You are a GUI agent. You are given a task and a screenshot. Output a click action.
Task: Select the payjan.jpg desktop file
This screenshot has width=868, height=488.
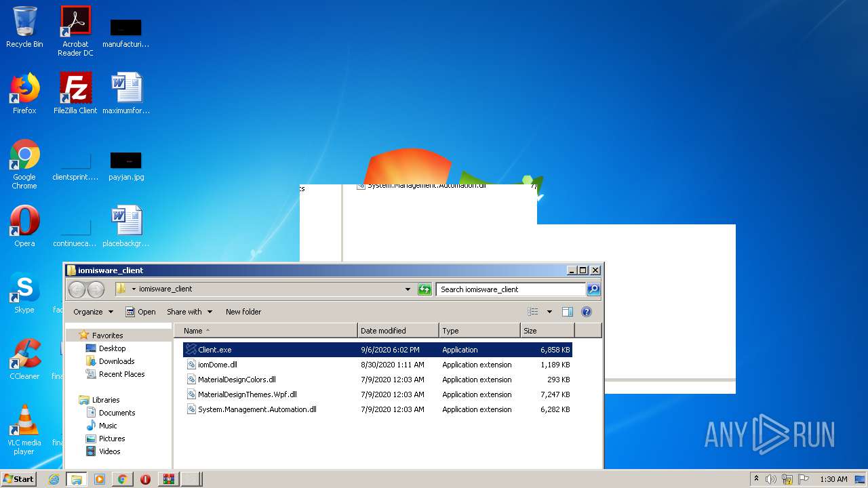coord(126,165)
